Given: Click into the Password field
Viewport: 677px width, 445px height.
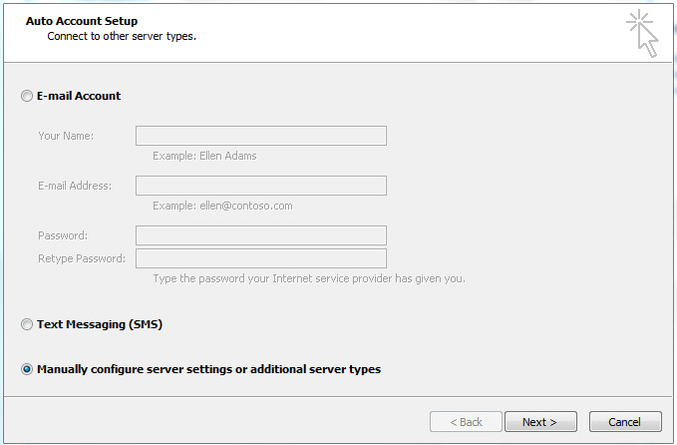Looking at the screenshot, I should [261, 236].
